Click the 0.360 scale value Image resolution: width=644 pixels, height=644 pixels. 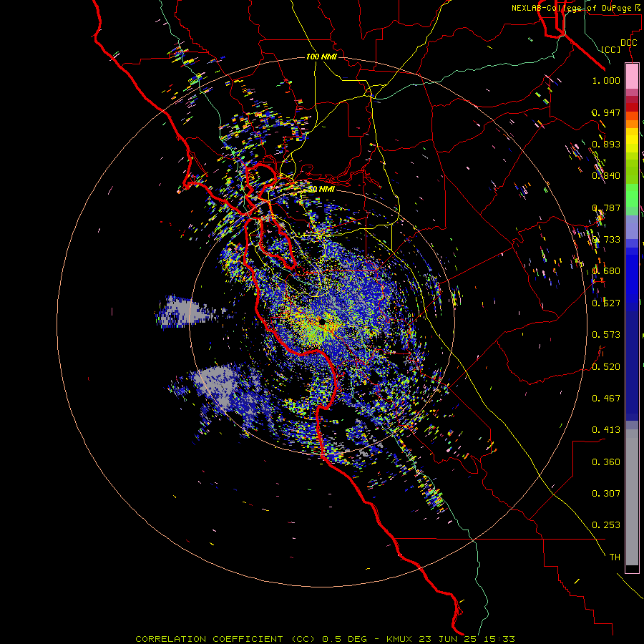[606, 462]
